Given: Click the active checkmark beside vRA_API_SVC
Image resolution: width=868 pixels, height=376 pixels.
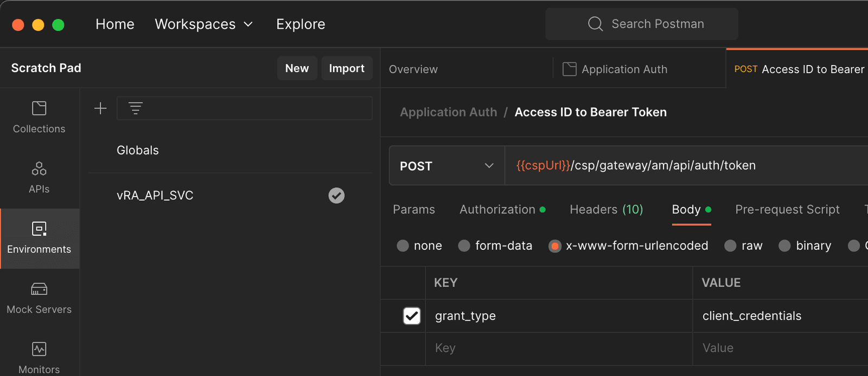Looking at the screenshot, I should tap(336, 196).
